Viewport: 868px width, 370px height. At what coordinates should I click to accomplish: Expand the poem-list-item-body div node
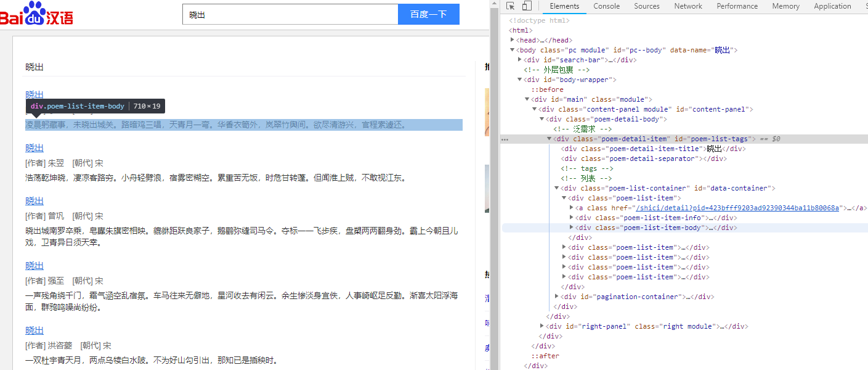click(572, 228)
